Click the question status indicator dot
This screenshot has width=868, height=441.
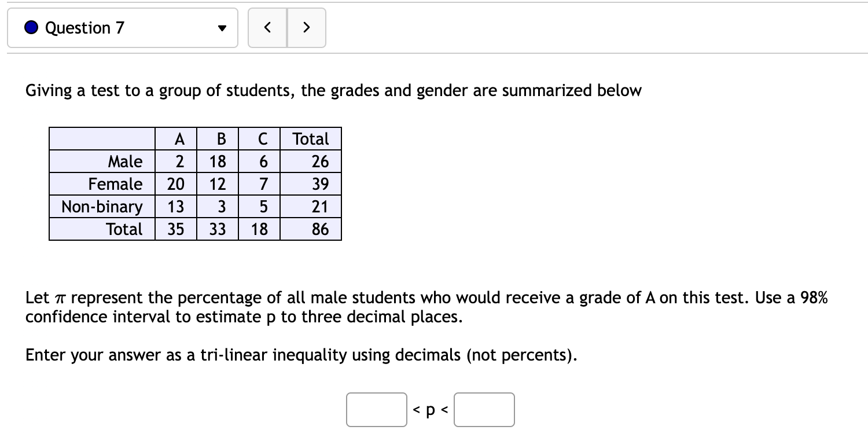pyautogui.click(x=30, y=27)
